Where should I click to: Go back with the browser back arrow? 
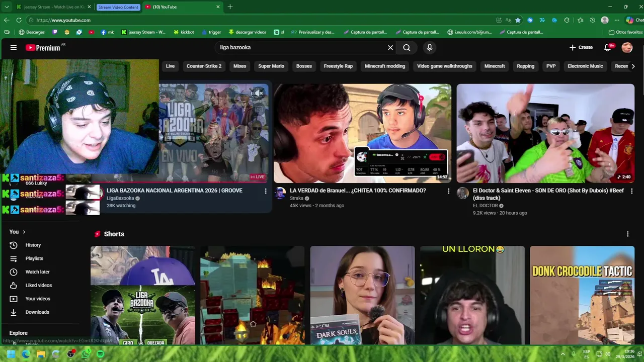tap(7, 20)
